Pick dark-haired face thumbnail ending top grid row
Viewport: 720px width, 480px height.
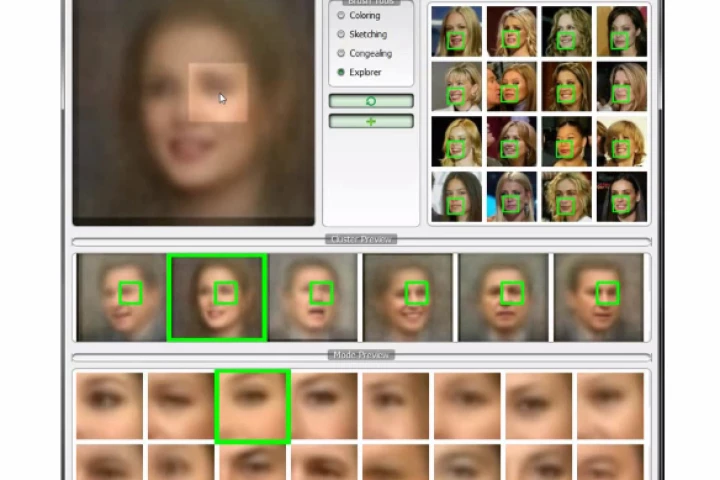(x=622, y=31)
